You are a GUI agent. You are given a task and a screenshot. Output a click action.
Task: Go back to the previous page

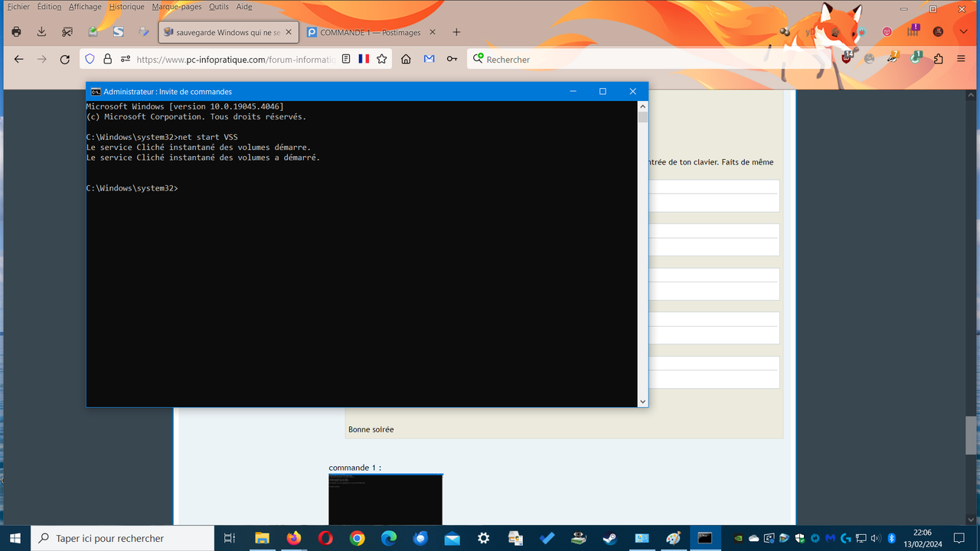tap(19, 59)
